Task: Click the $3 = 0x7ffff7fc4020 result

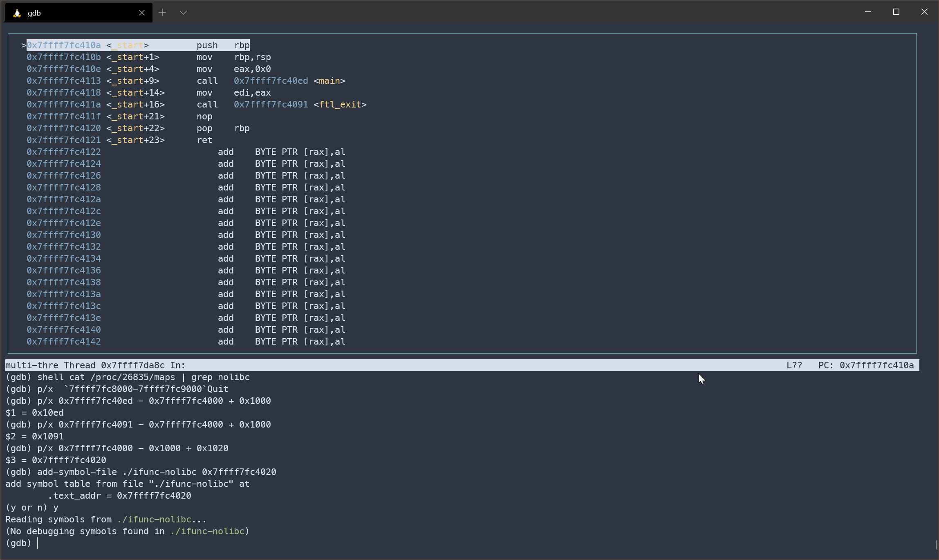Action: pyautogui.click(x=56, y=460)
